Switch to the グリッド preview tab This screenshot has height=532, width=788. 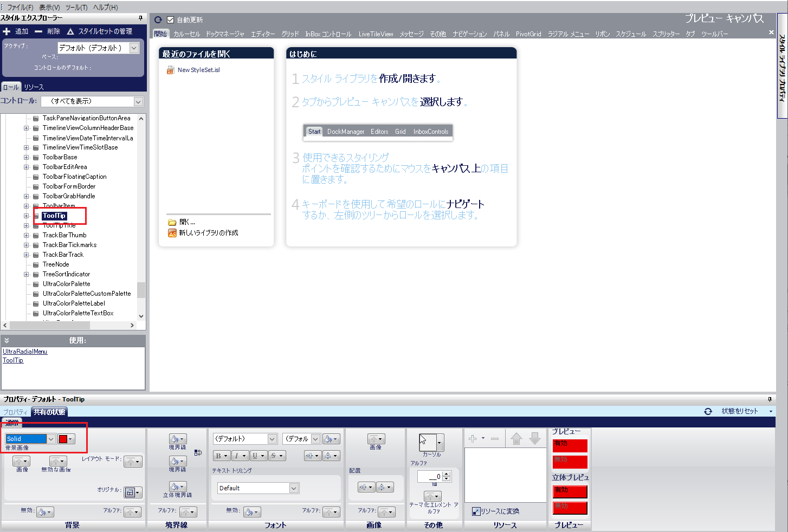tap(290, 33)
